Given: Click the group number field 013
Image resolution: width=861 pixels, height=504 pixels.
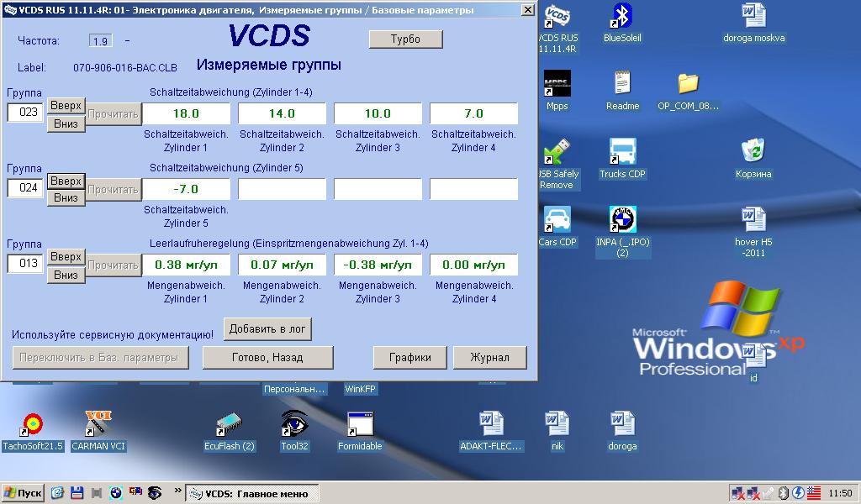Looking at the screenshot, I should (x=25, y=264).
